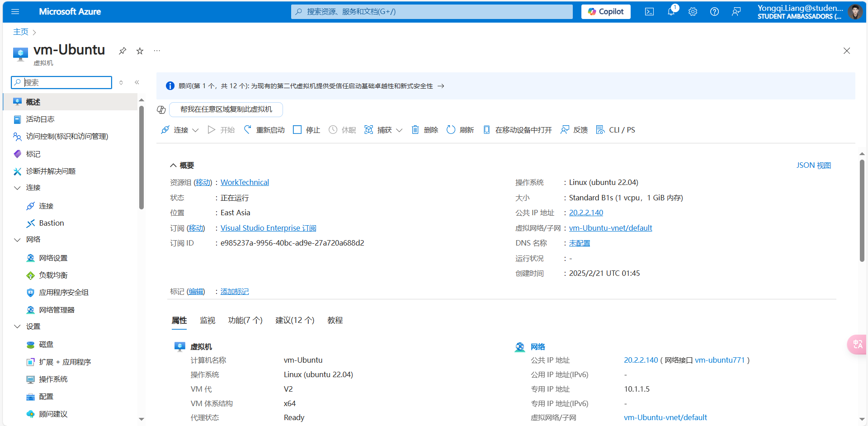The image size is (868, 426).
Task: Open the translation floating icon at right edge
Action: coord(857,344)
